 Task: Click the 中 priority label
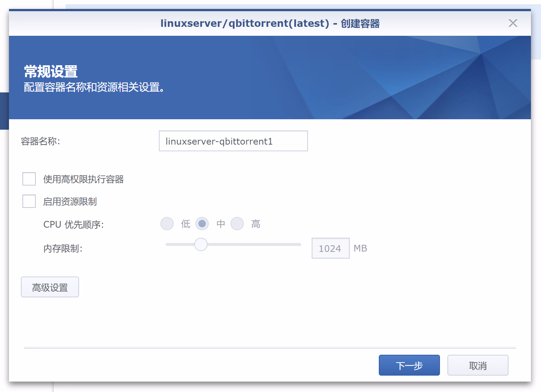tap(221, 224)
